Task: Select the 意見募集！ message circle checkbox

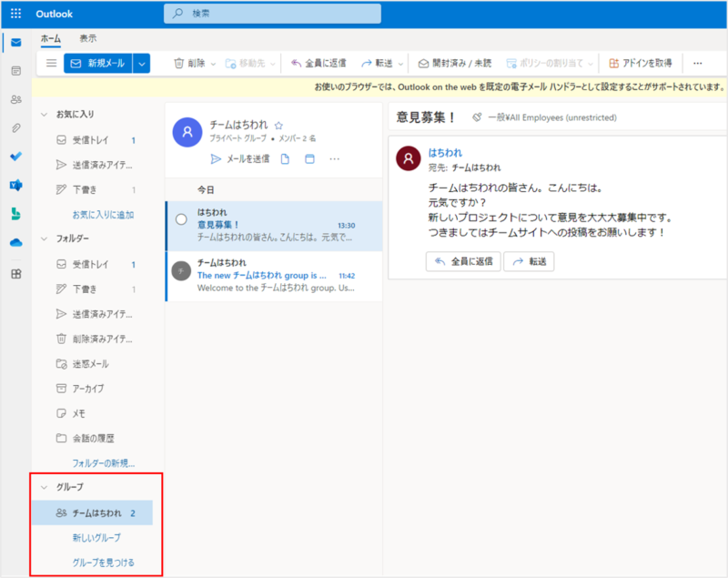Action: (x=181, y=220)
